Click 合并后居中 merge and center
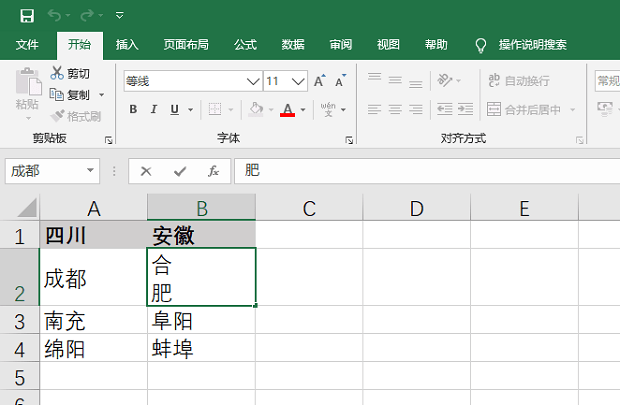Screen dimensions: 620x405 click(524, 109)
